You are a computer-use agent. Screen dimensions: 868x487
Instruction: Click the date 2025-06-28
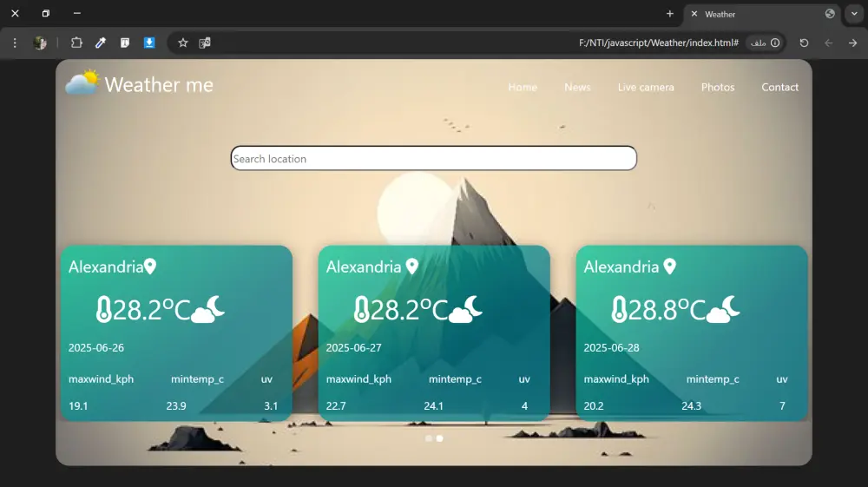point(612,347)
